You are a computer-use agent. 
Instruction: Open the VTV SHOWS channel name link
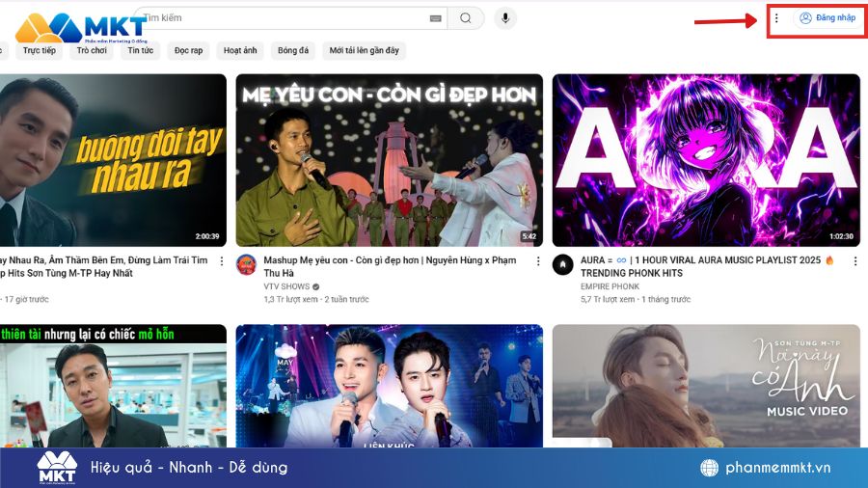coord(286,286)
